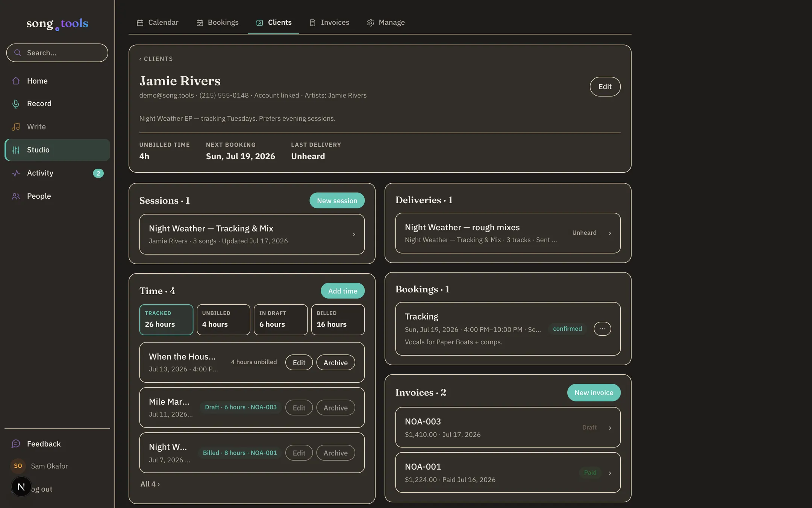812x508 pixels.
Task: Click the Activity pulse icon
Action: [16, 173]
